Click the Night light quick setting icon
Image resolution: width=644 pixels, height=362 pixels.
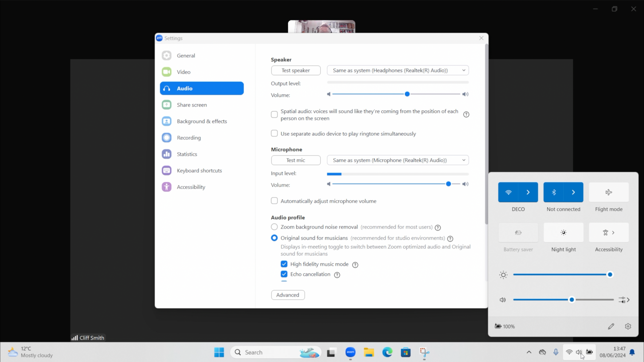pos(563,233)
